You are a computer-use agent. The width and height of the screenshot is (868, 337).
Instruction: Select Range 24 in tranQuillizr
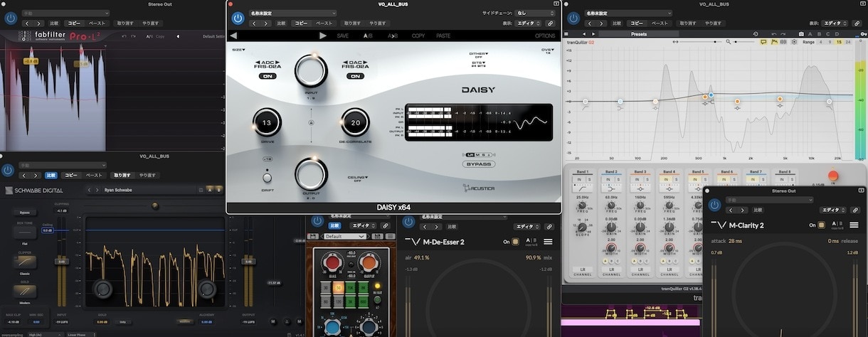(x=848, y=42)
